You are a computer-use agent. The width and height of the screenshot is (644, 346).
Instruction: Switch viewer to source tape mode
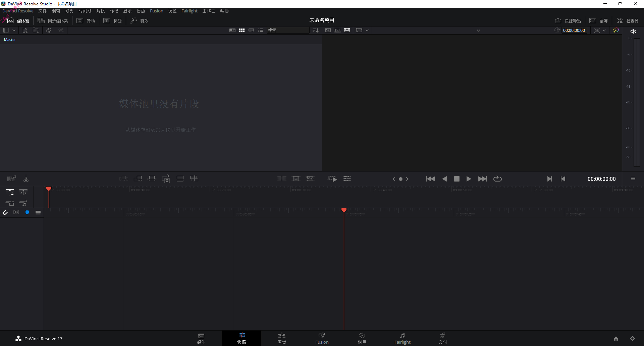pyautogui.click(x=337, y=30)
